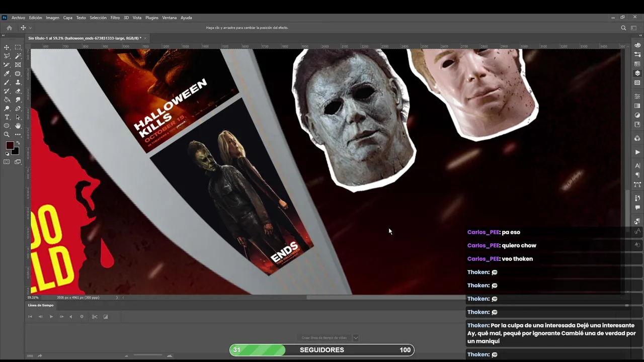Open the Actions play panel icon
This screenshot has width=644, height=362.
coord(637,152)
